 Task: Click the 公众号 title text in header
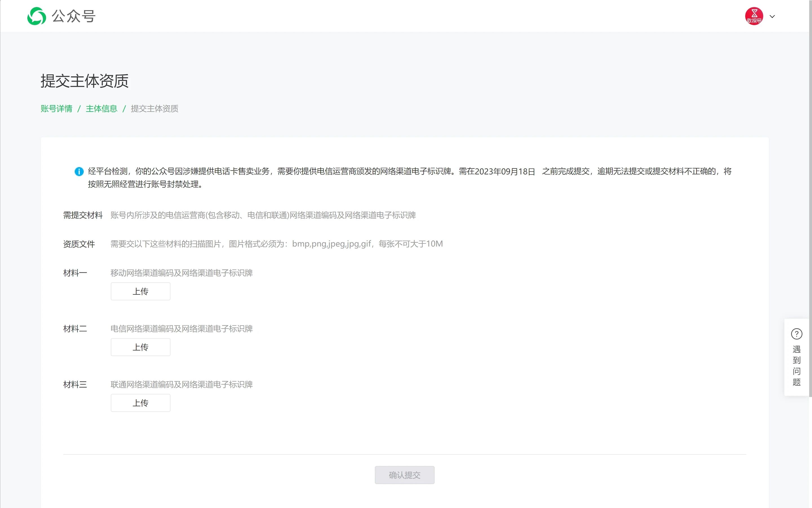(x=74, y=16)
